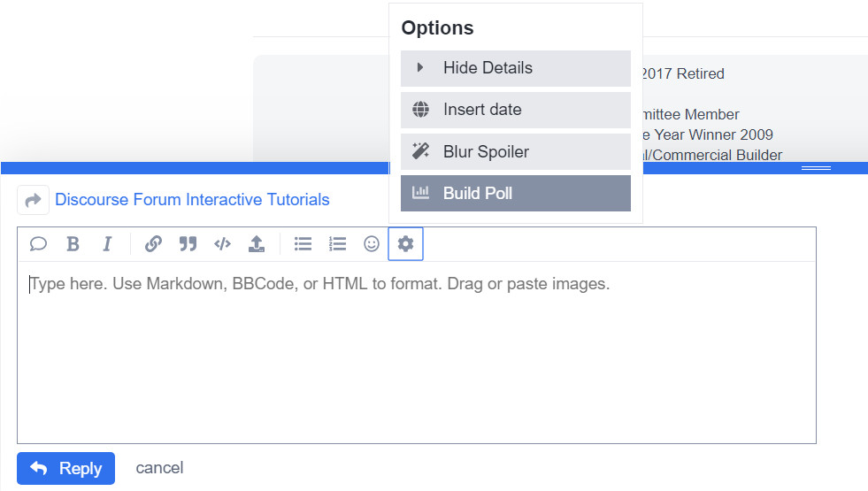Insert a hyperlink using the link icon

tap(153, 244)
